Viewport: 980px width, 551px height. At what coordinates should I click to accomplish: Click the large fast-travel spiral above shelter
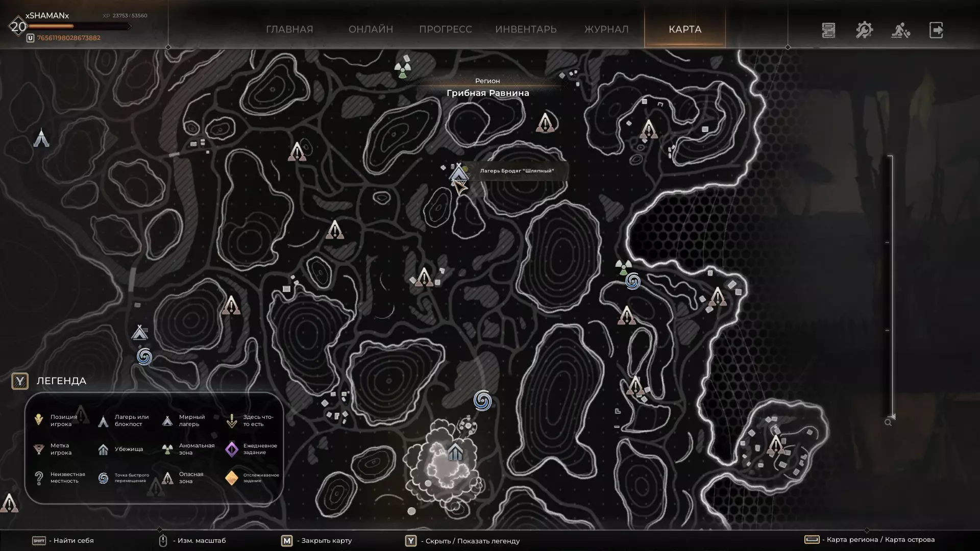click(x=482, y=400)
